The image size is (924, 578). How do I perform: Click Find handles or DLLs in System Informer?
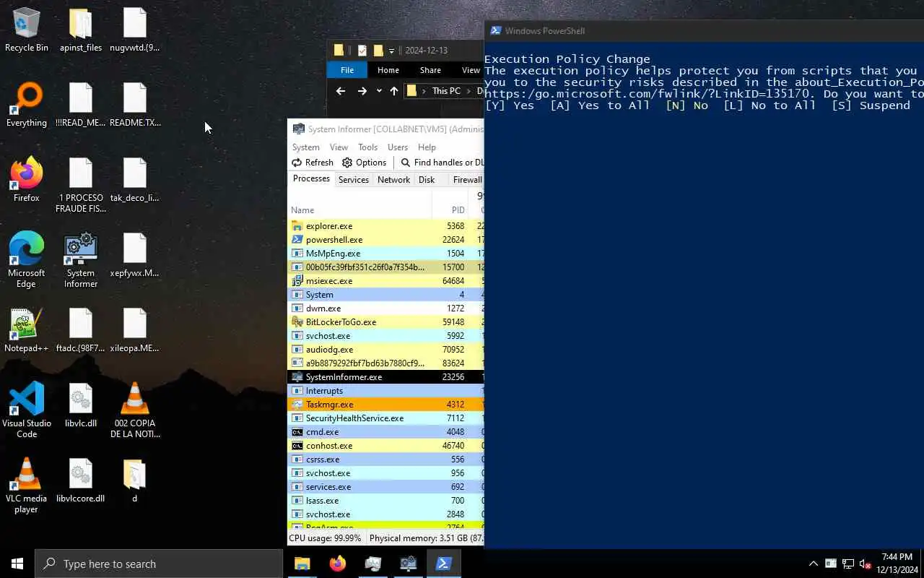pyautogui.click(x=442, y=163)
